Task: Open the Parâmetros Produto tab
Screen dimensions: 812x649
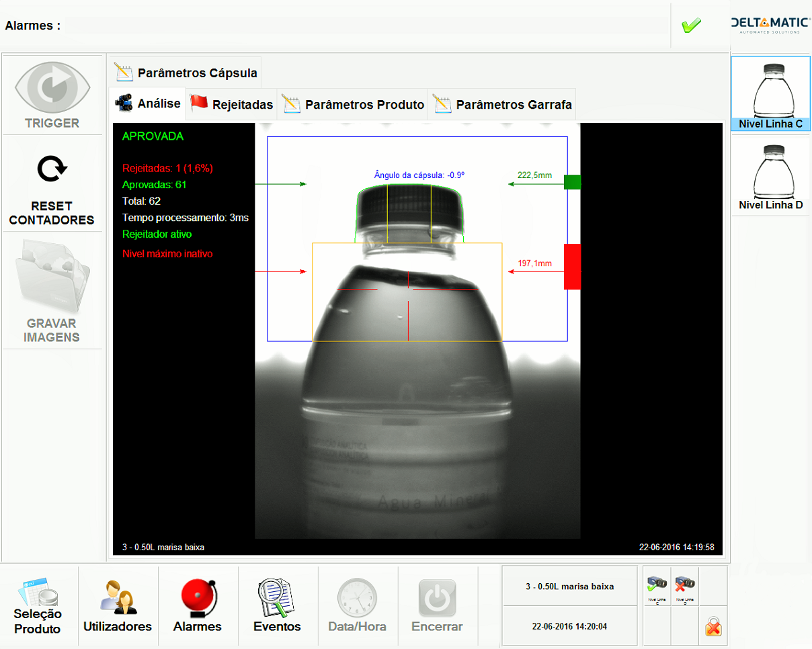Action: 354,104
